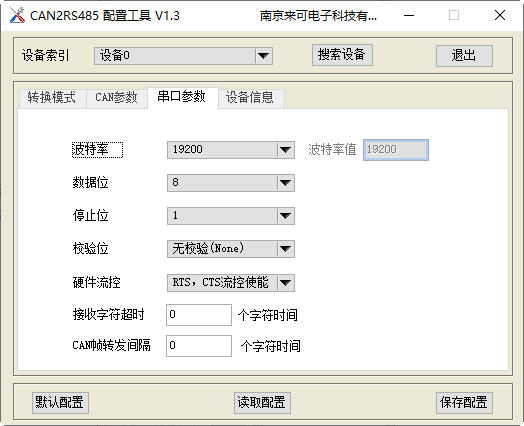Click the 保存配置 button
524x426 pixels.
coord(464,403)
